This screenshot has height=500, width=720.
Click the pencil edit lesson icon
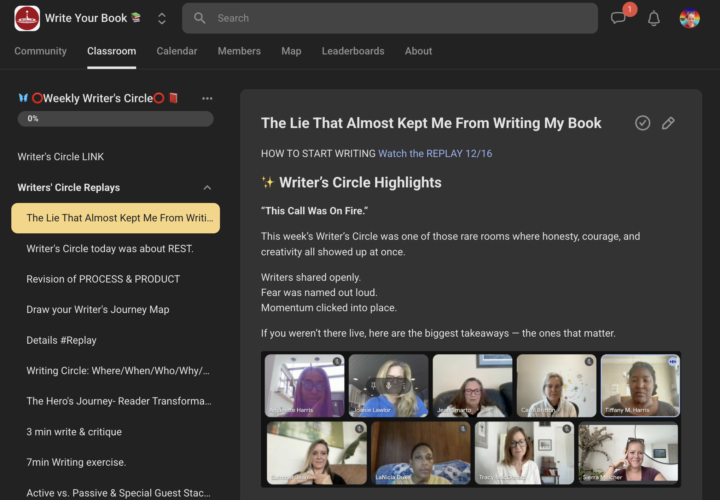tap(668, 123)
